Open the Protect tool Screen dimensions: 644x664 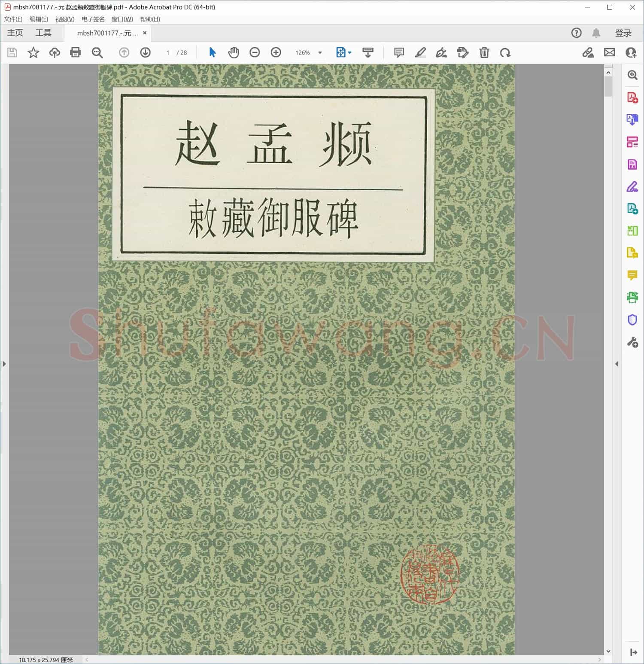[x=632, y=320]
